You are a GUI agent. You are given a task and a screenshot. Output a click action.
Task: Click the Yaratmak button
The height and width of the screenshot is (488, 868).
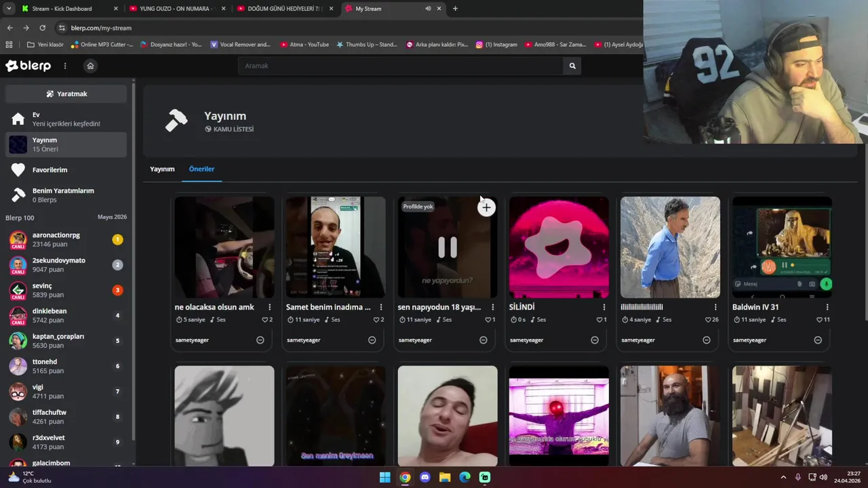tap(66, 94)
